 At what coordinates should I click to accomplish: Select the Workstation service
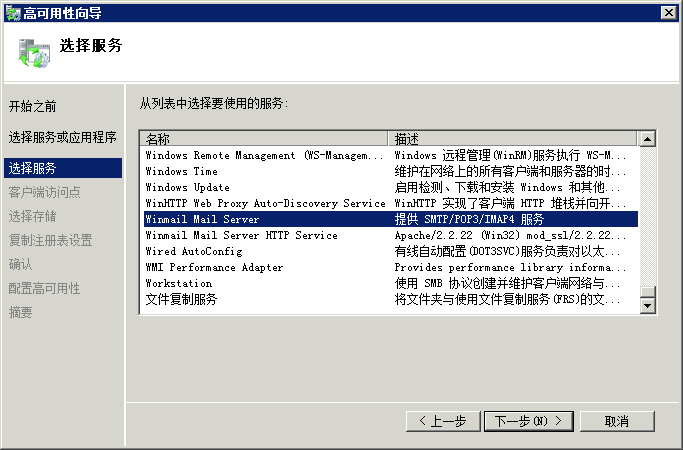pos(391,284)
